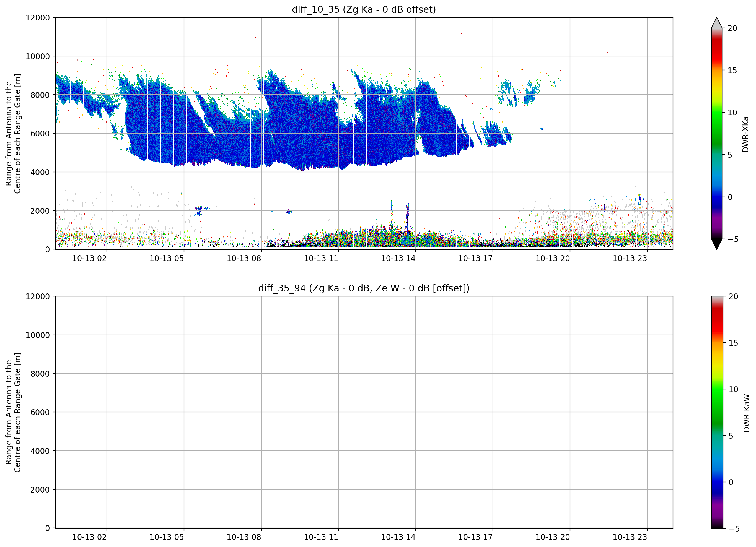Click the '8000' y-axis label of the top plot
The height and width of the screenshot is (547, 756).
40,95
